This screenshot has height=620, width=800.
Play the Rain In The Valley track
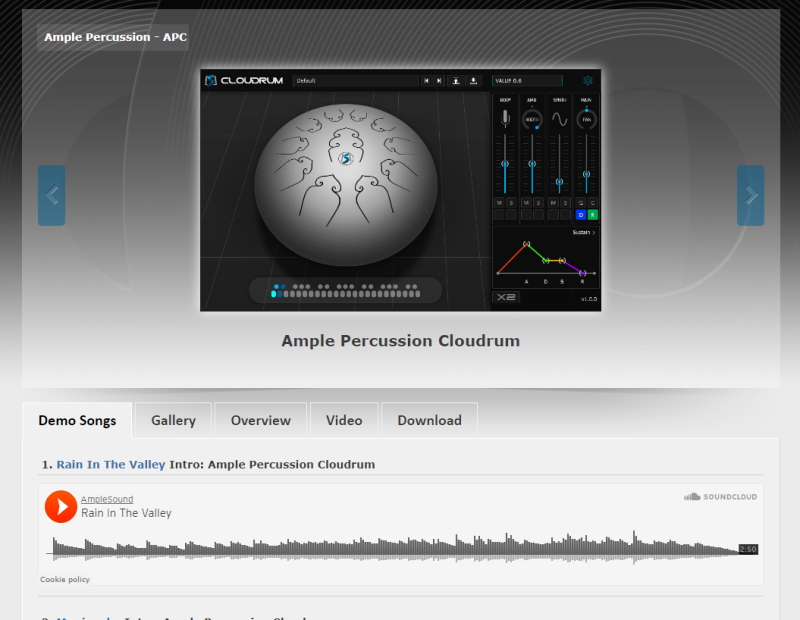[61, 507]
